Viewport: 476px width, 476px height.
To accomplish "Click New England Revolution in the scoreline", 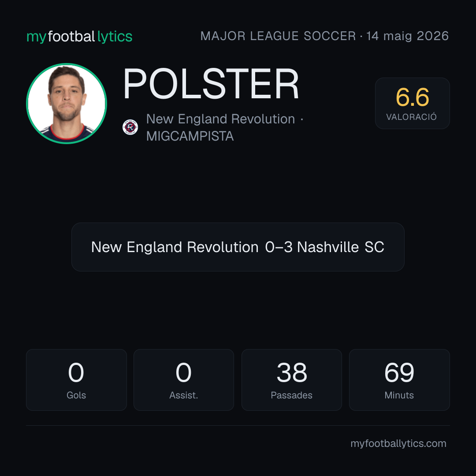I will (175, 247).
